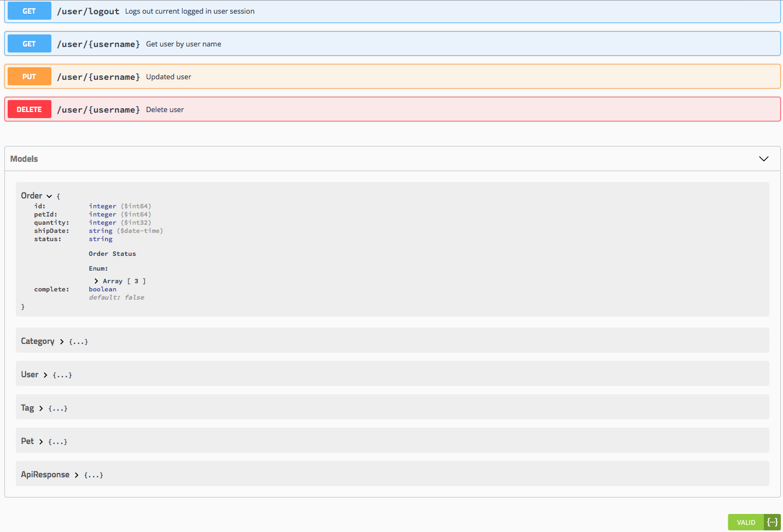Screen dimensions: 783x532
Task: Click the VALID validation badge
Action: click(x=745, y=522)
